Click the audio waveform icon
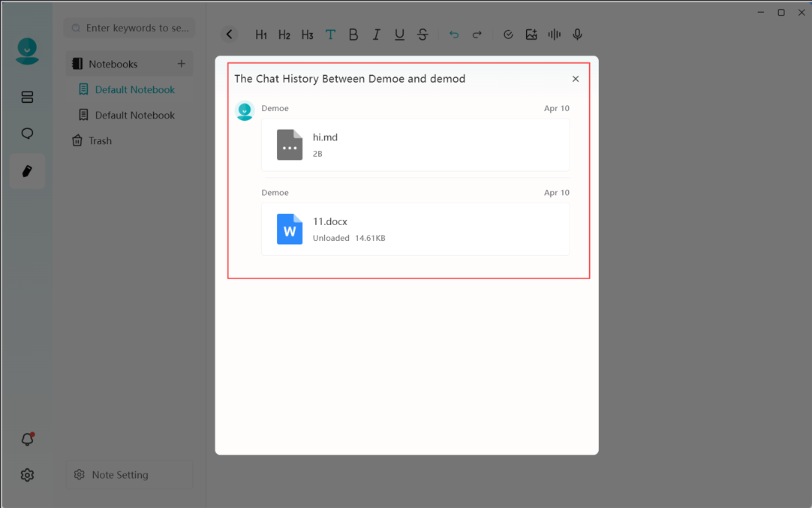Viewport: 812px width, 508px height. pyautogui.click(x=554, y=35)
